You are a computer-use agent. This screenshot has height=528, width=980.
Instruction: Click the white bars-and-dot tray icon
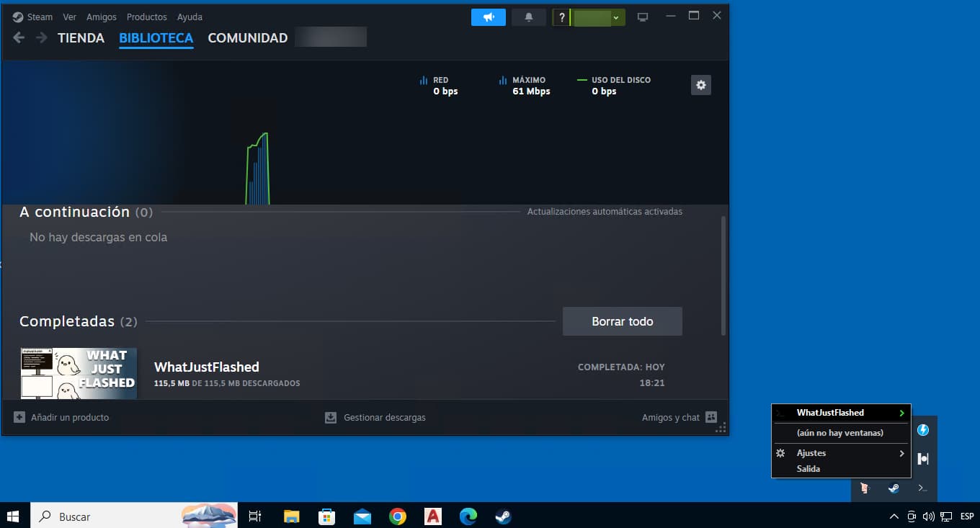[x=922, y=459]
